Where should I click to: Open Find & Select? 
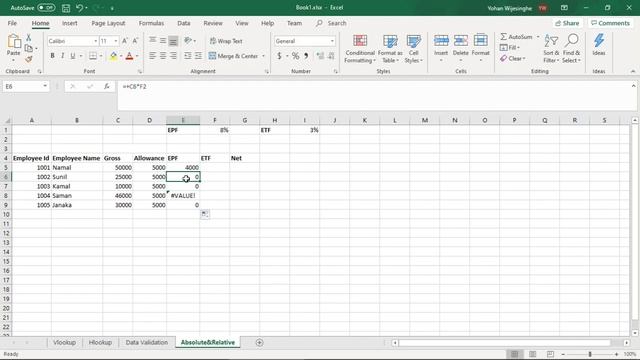pos(571,49)
